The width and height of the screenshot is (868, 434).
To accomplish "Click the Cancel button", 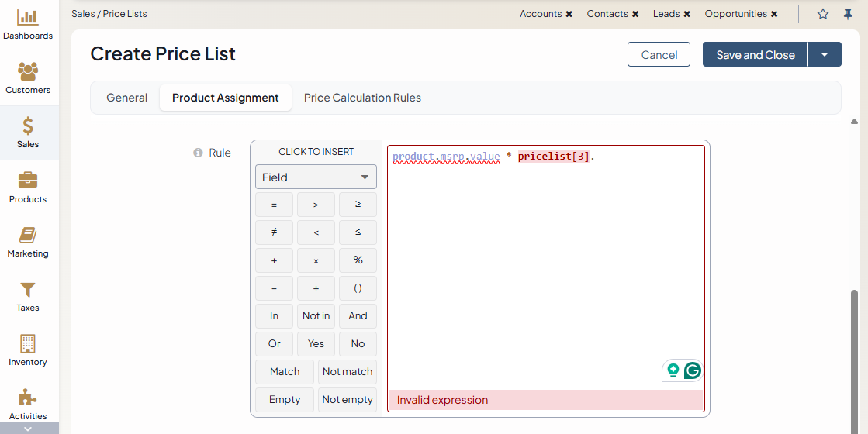I will [659, 54].
